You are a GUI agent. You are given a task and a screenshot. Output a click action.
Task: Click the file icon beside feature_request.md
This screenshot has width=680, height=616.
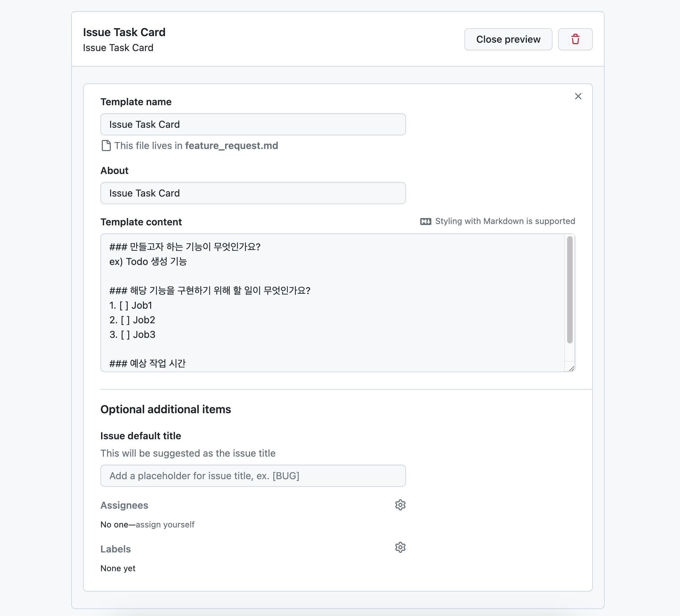(x=106, y=145)
